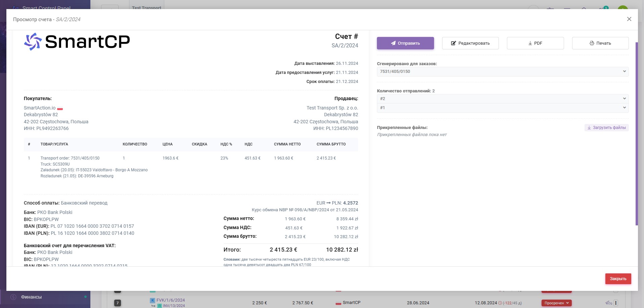Upload attachments via the Загрузить файлы icon
Image resolution: width=644 pixels, height=308 pixels.
[589, 128]
